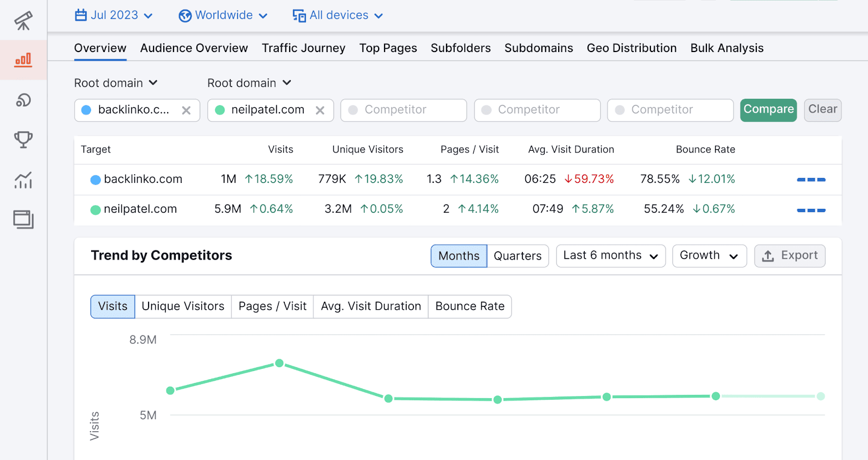Viewport: 868px width, 460px height.
Task: Open the trophy icon in sidebar
Action: point(23,140)
